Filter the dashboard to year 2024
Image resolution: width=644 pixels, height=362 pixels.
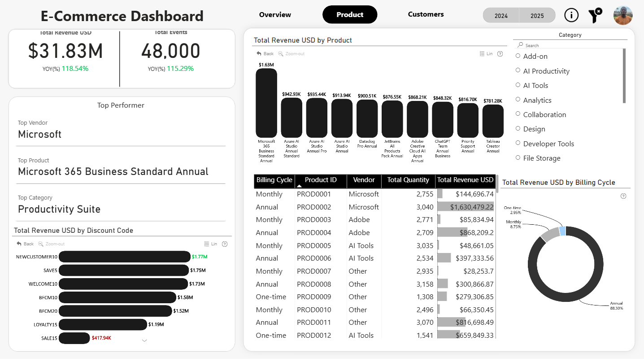501,16
